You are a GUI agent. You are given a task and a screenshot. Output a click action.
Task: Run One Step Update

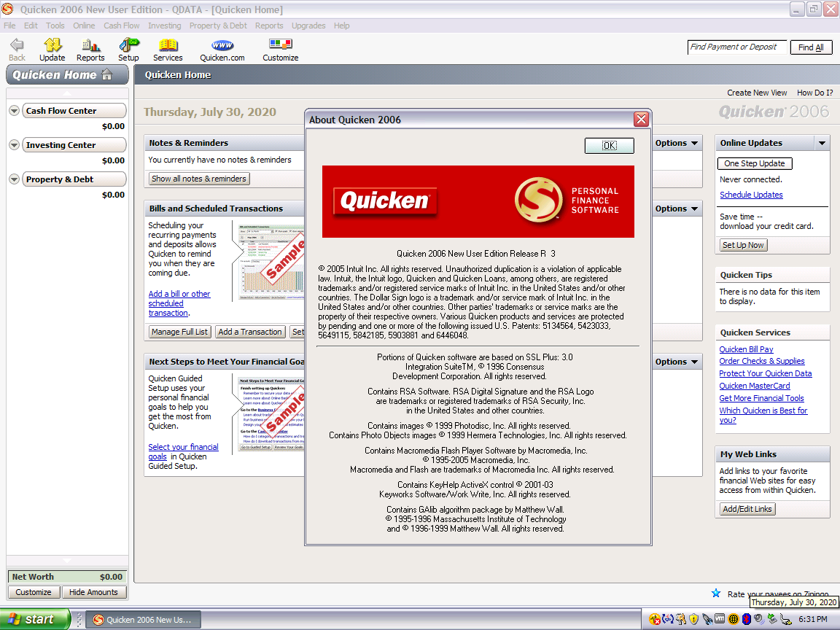tap(754, 163)
